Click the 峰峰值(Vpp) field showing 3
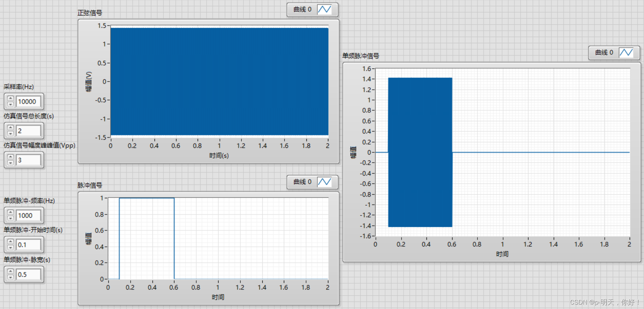 pyautogui.click(x=28, y=160)
